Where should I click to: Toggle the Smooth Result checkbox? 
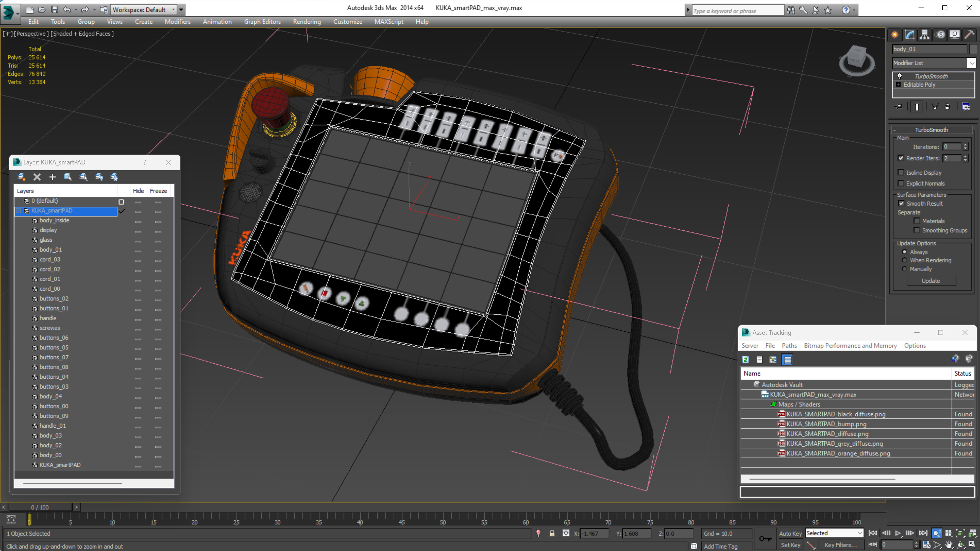coord(901,204)
